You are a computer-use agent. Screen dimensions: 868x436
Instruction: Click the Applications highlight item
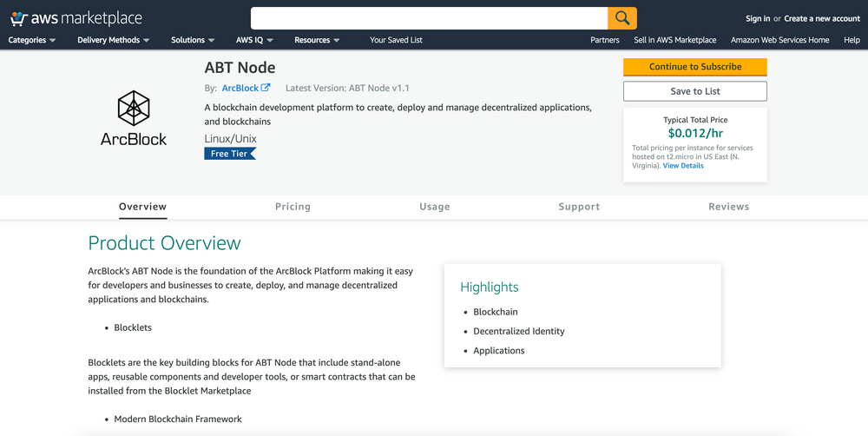click(499, 351)
